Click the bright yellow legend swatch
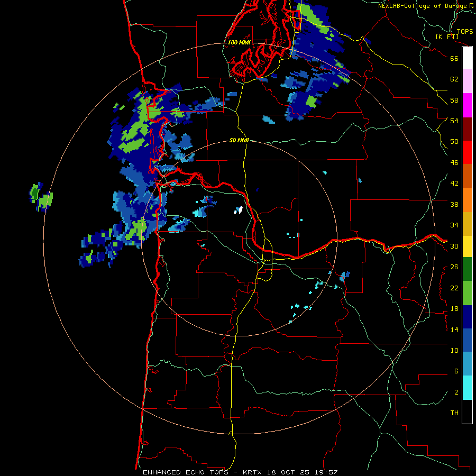Viewport: 476px width, 476px height. (x=467, y=246)
